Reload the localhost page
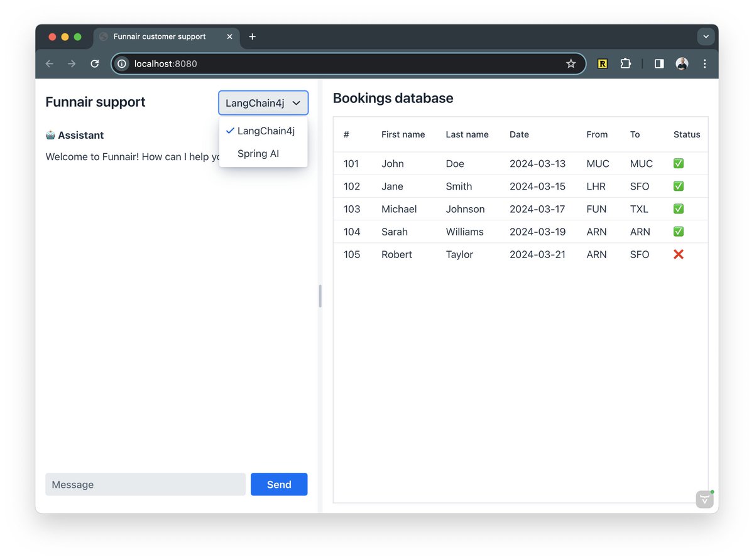 (x=94, y=63)
